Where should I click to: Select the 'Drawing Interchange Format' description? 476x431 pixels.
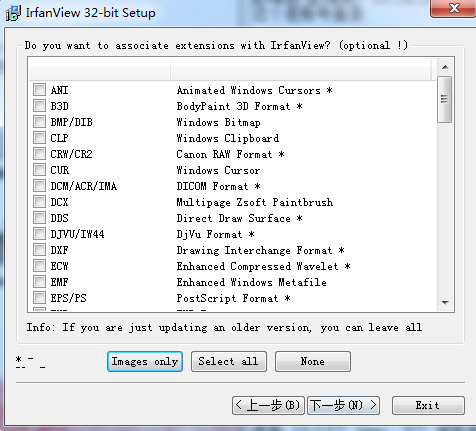tap(260, 250)
